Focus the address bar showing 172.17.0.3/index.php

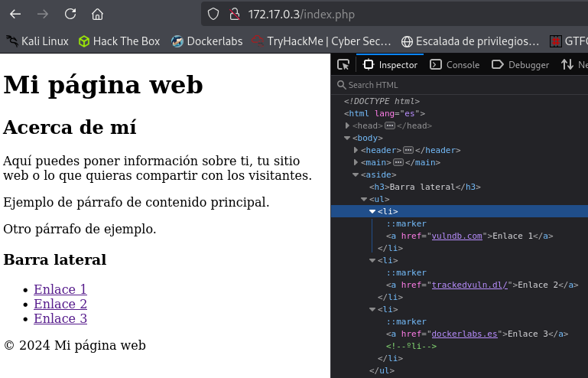[x=395, y=15]
